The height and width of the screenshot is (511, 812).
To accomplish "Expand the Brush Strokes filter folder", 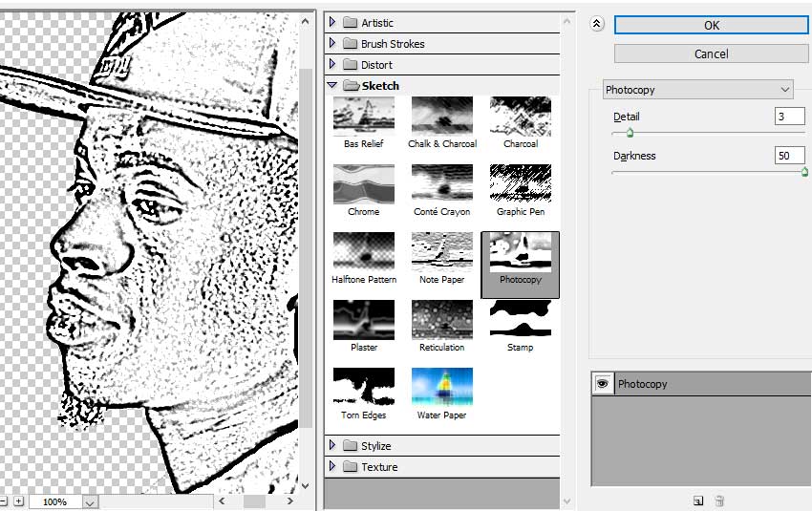I will pyautogui.click(x=332, y=44).
